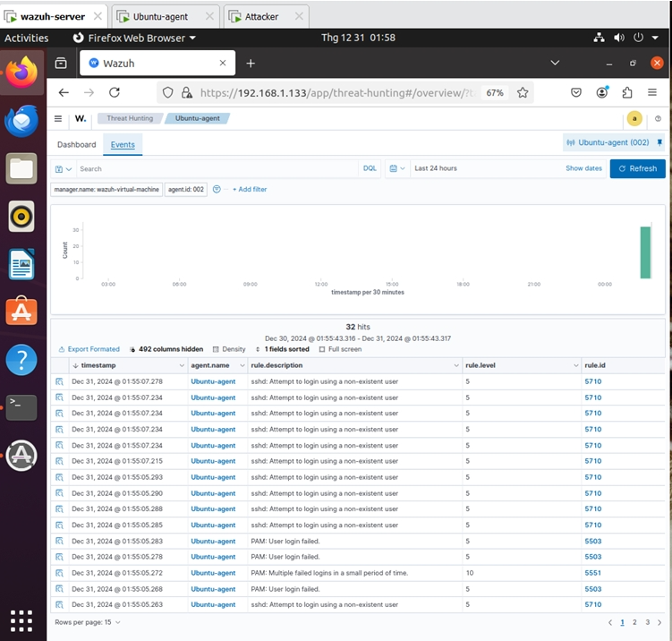Image resolution: width=672 pixels, height=641 pixels.
Task: Open rule.description column options chevron
Action: tap(456, 366)
